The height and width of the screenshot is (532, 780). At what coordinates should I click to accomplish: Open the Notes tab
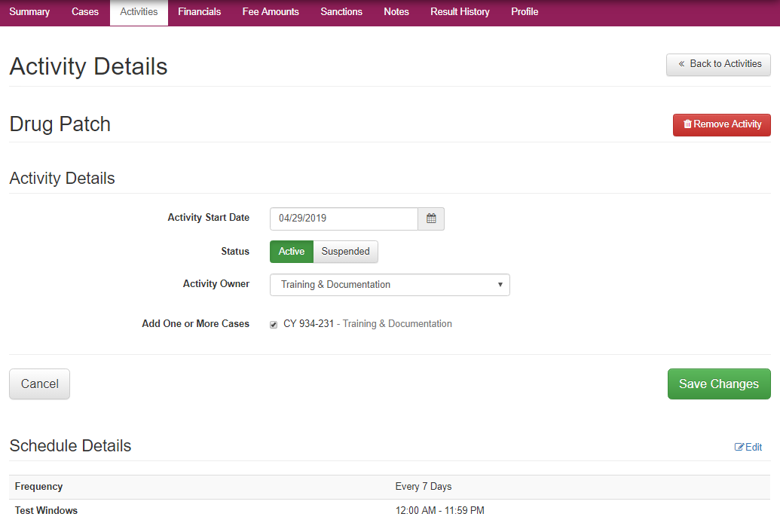coord(396,12)
